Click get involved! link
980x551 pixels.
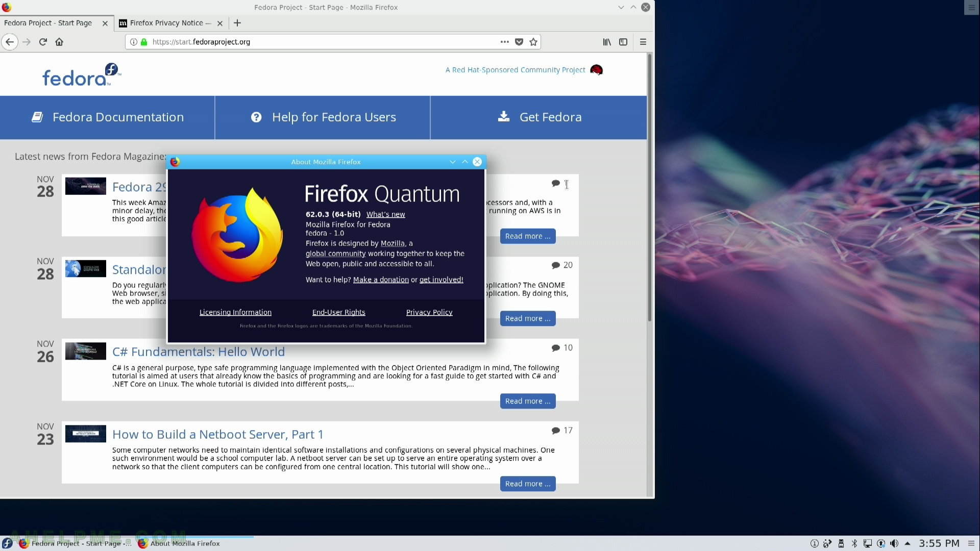tap(441, 280)
